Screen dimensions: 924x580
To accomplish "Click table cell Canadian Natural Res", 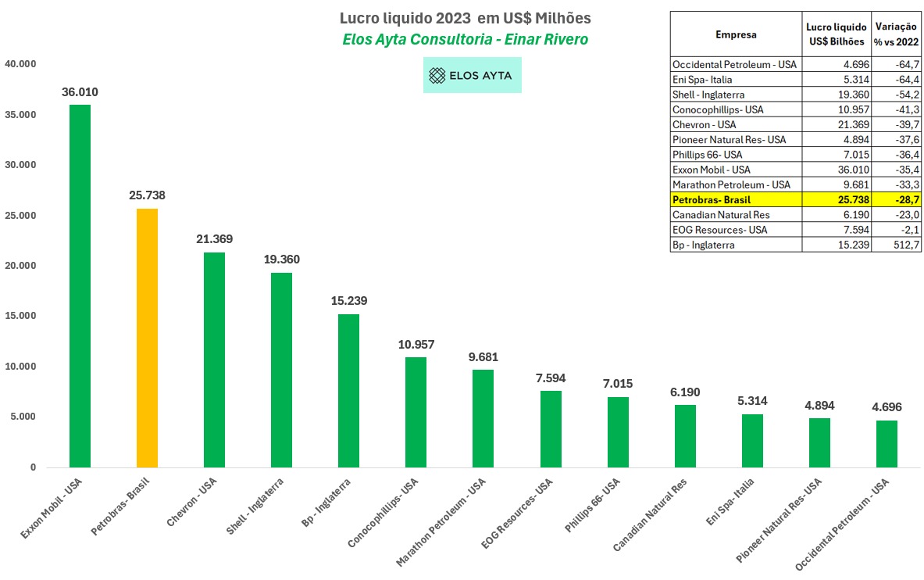I will coord(736,215).
